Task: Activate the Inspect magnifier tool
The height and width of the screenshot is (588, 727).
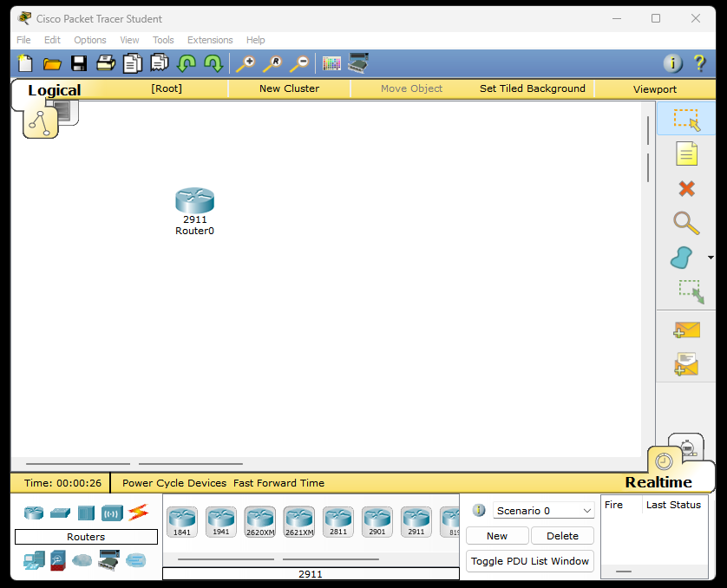Action: [687, 224]
